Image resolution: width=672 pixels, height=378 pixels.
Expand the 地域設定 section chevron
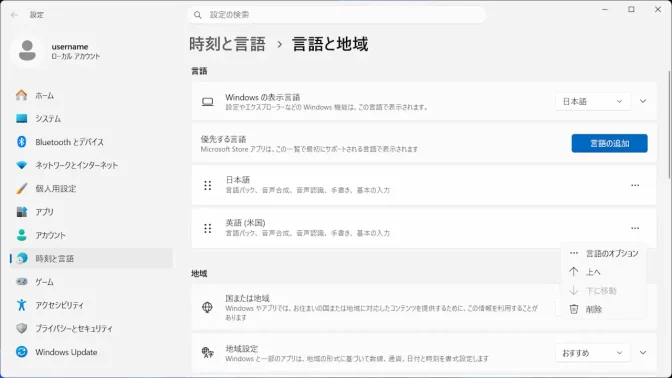(x=643, y=353)
